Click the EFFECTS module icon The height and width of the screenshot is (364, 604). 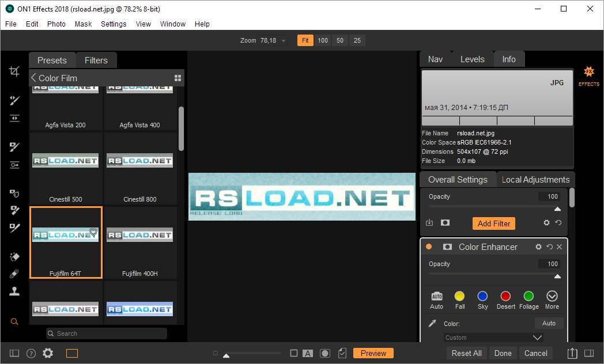(x=588, y=75)
